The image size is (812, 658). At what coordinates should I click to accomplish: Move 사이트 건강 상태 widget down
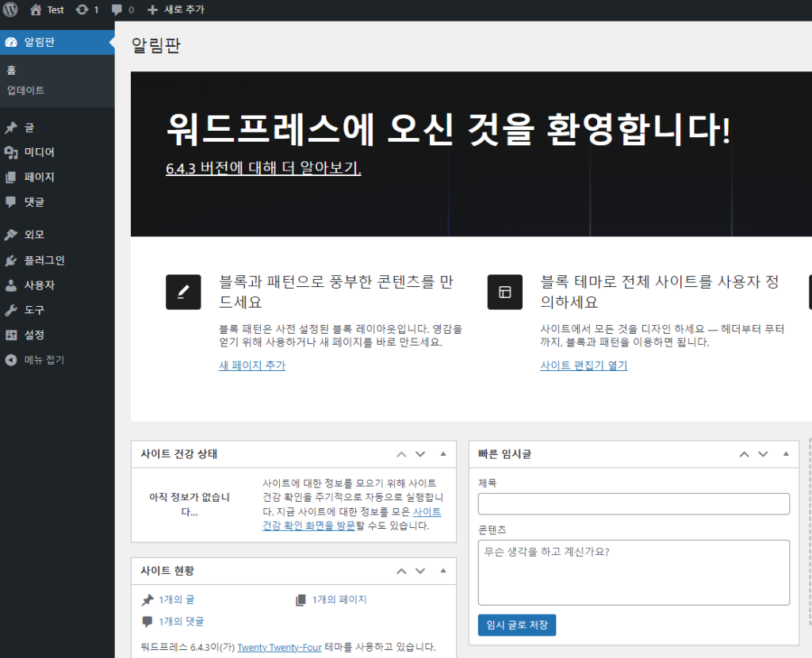tap(420, 454)
